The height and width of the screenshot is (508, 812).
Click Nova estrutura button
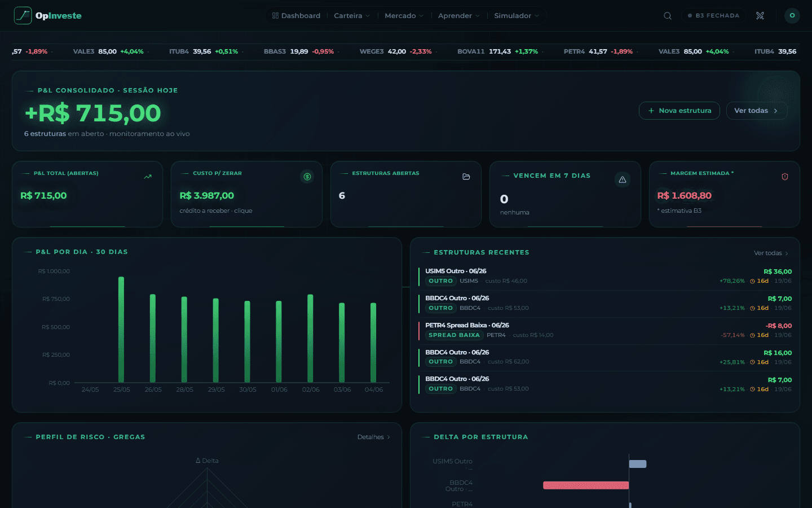pyautogui.click(x=679, y=111)
